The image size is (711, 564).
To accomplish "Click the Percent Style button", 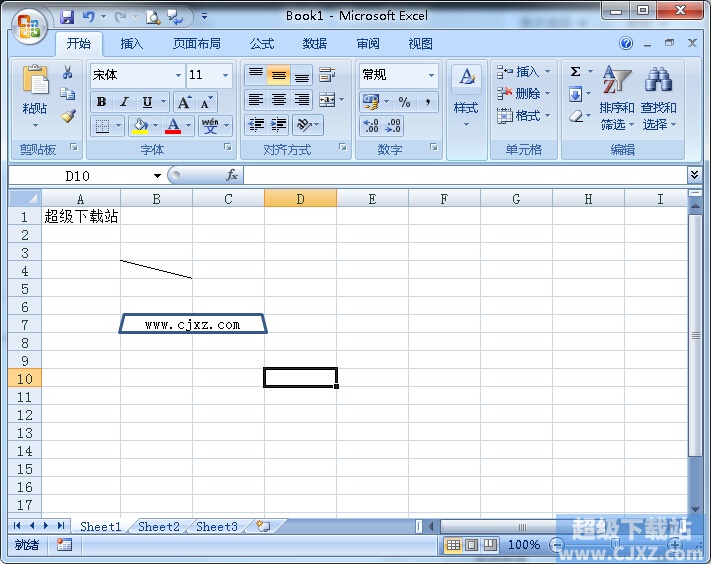I will coord(404,102).
